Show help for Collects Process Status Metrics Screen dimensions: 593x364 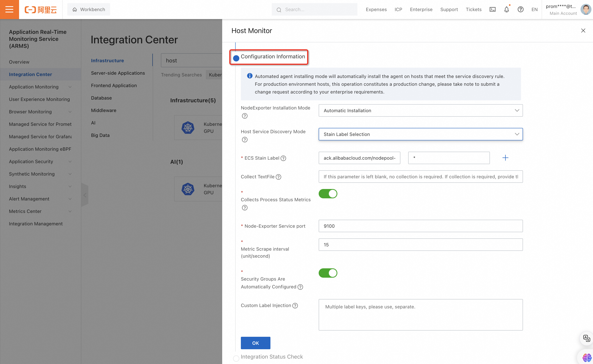[x=245, y=208]
